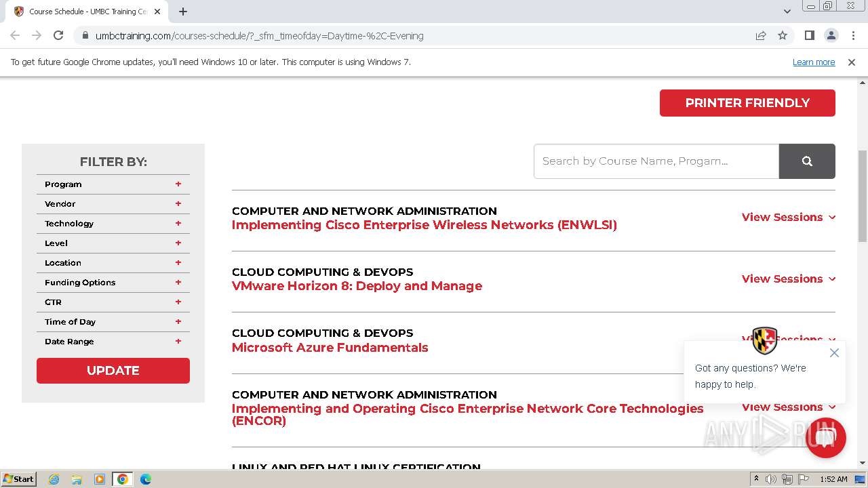Open Microsoft Azure Fundamentals course
868x488 pixels.
330,348
